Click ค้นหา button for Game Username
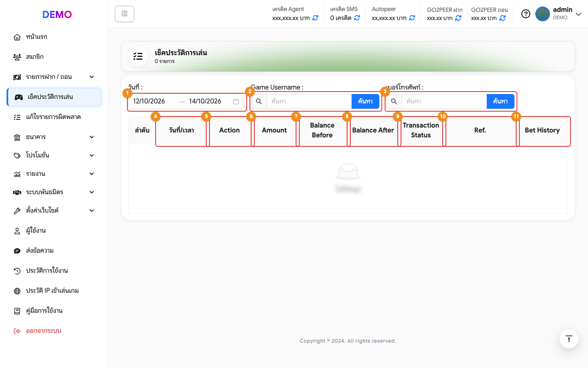Viewport: 588px width, 368px height. (365, 101)
